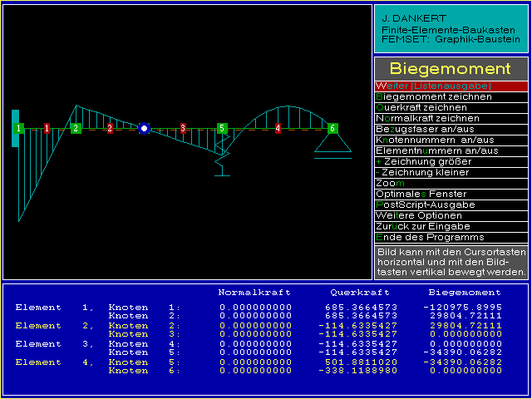Shrink the drawing with - Zeichnung kleiner
Image resolution: width=532 pixels, height=399 pixels.
(x=451, y=172)
